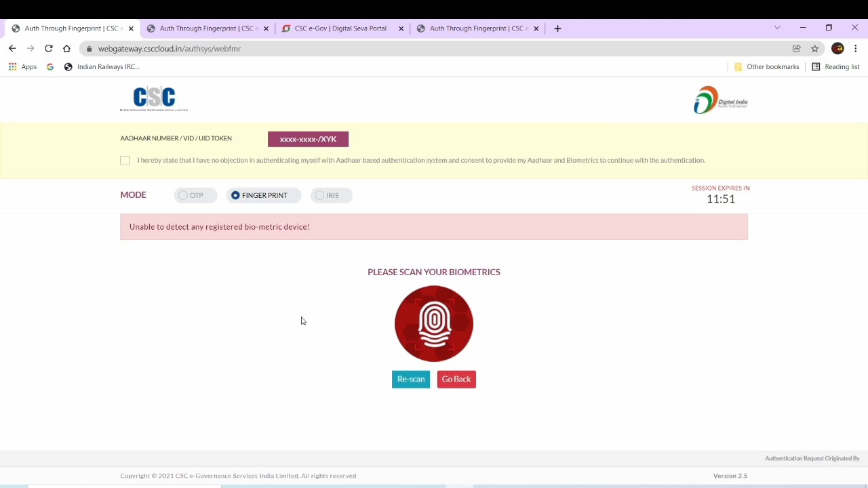Open Chrome three-dot menu

pos(856,49)
